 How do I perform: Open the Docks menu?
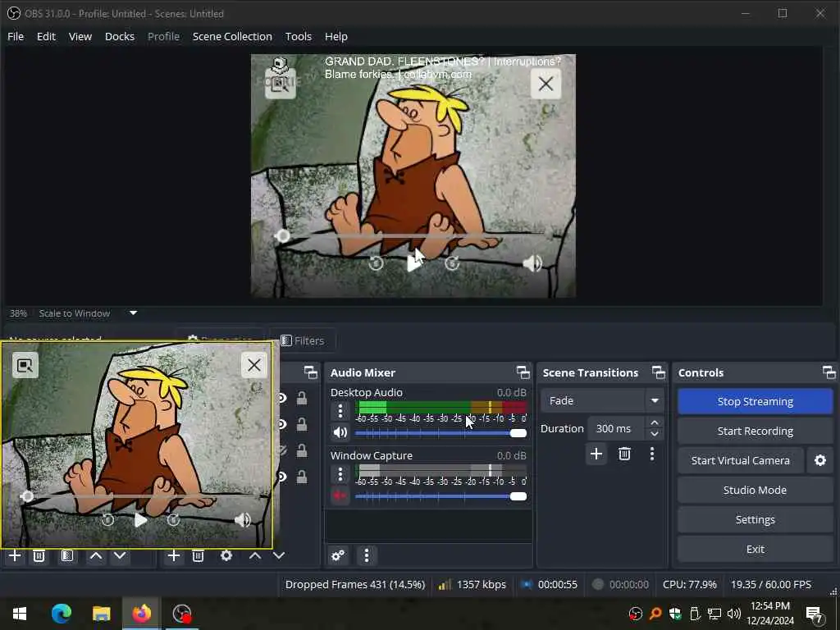[x=120, y=36]
